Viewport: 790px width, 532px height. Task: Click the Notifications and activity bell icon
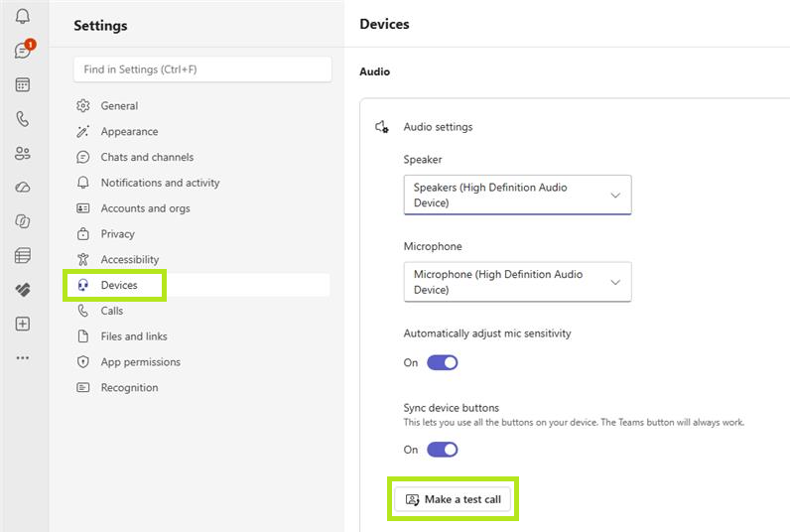pyautogui.click(x=83, y=183)
